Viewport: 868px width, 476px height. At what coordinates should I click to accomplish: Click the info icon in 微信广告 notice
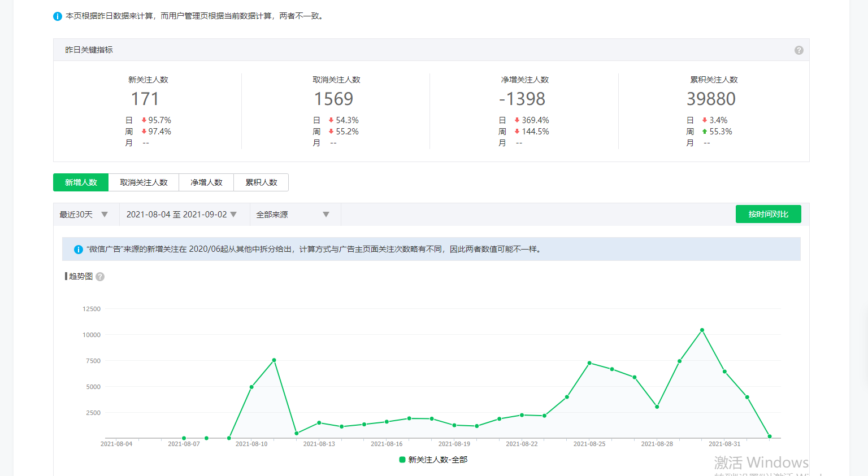point(79,250)
